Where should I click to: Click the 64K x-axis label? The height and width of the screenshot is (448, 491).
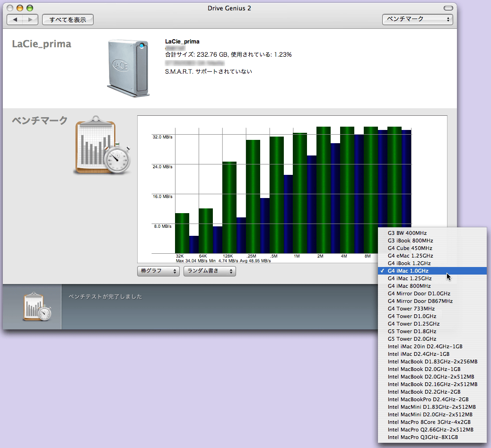pos(203,256)
